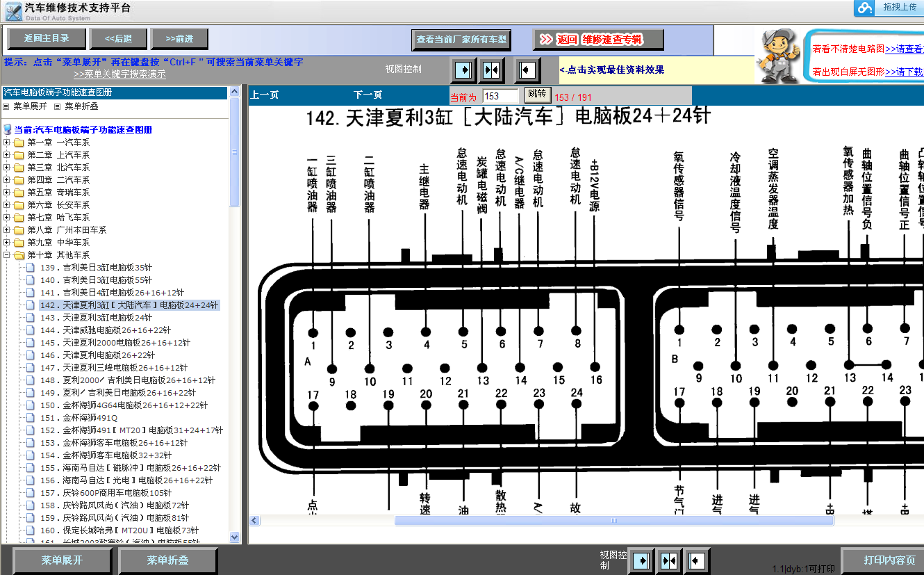Image resolution: width=924 pixels, height=575 pixels.
Task: Click bottom 菜单折叠 button
Action: coord(168,560)
